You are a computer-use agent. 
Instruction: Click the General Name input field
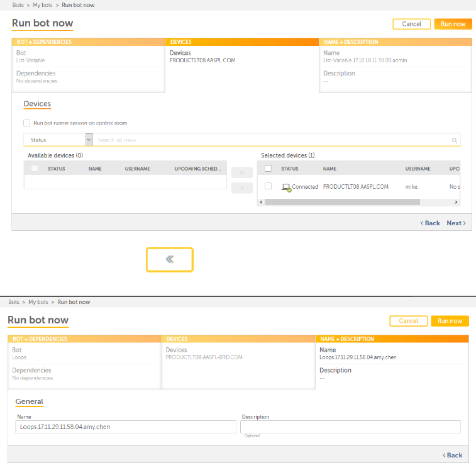[126, 427]
